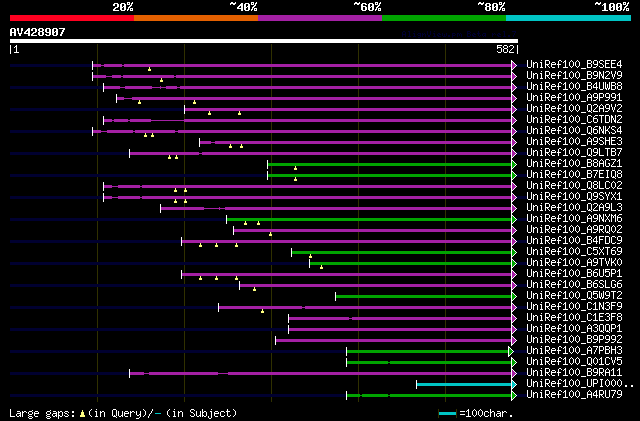Select the UniRef100_B9RA11 label
The height and width of the screenshot is (421, 640).
click(574, 373)
